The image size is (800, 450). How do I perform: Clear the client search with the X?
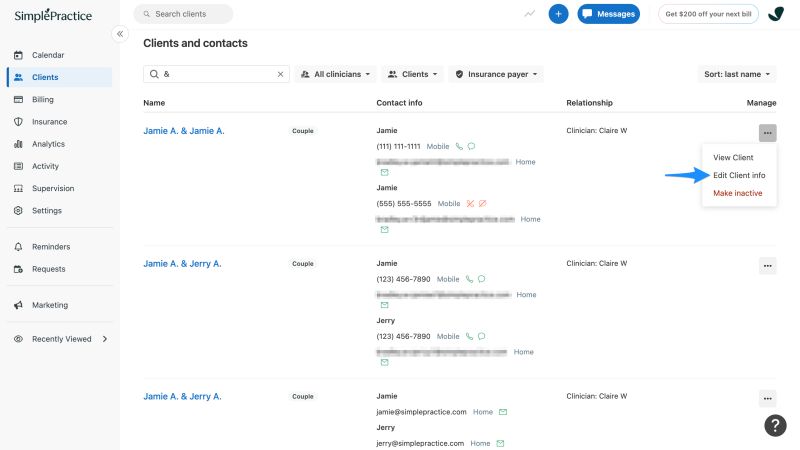[x=280, y=74]
